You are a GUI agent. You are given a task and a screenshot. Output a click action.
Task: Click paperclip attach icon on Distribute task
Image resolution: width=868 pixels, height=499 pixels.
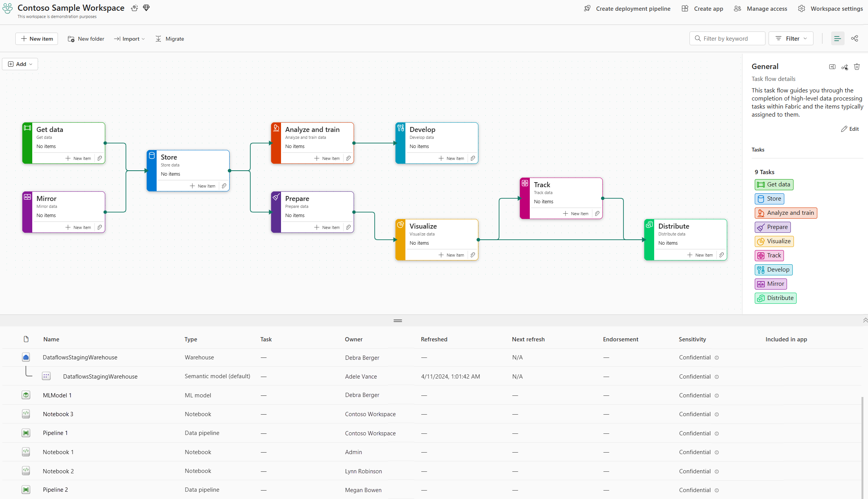(721, 255)
